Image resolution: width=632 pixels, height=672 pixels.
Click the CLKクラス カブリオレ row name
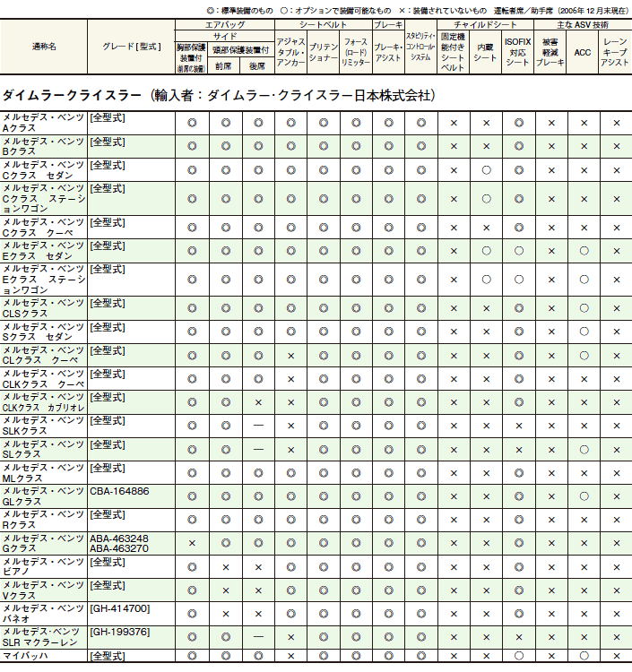(43, 402)
